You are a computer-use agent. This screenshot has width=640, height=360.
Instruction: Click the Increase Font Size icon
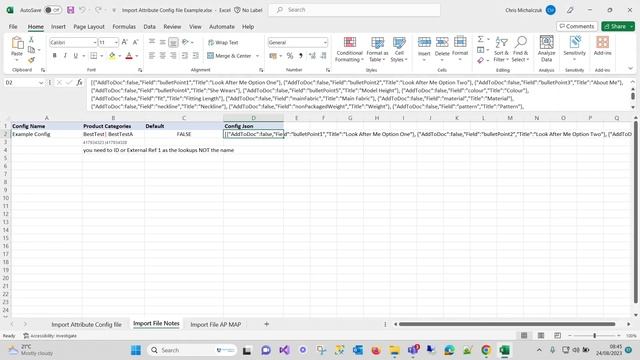(125, 42)
